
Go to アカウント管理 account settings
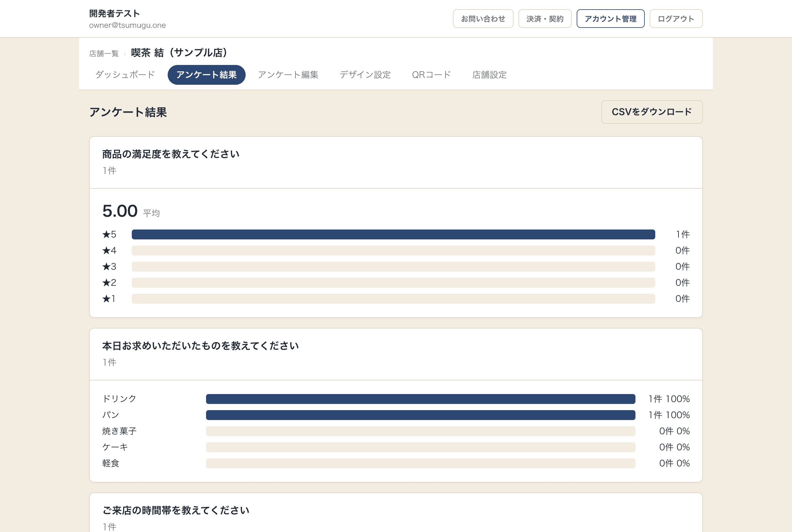[610, 19]
